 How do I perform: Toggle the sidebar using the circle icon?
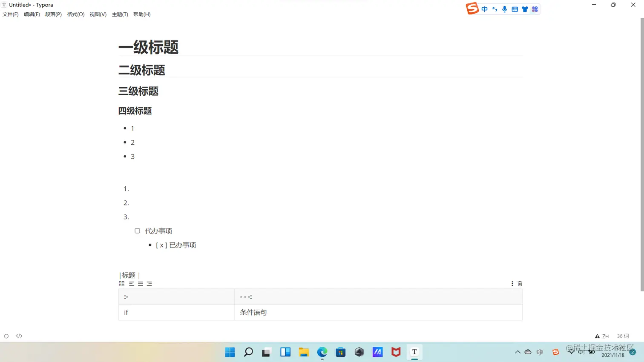(6, 336)
